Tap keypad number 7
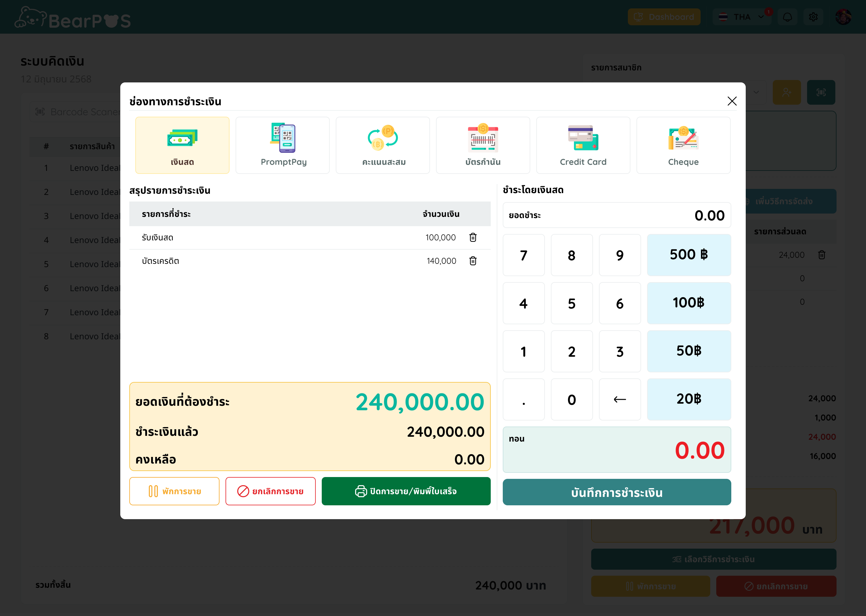Viewport: 866px width, 616px height. tap(524, 255)
